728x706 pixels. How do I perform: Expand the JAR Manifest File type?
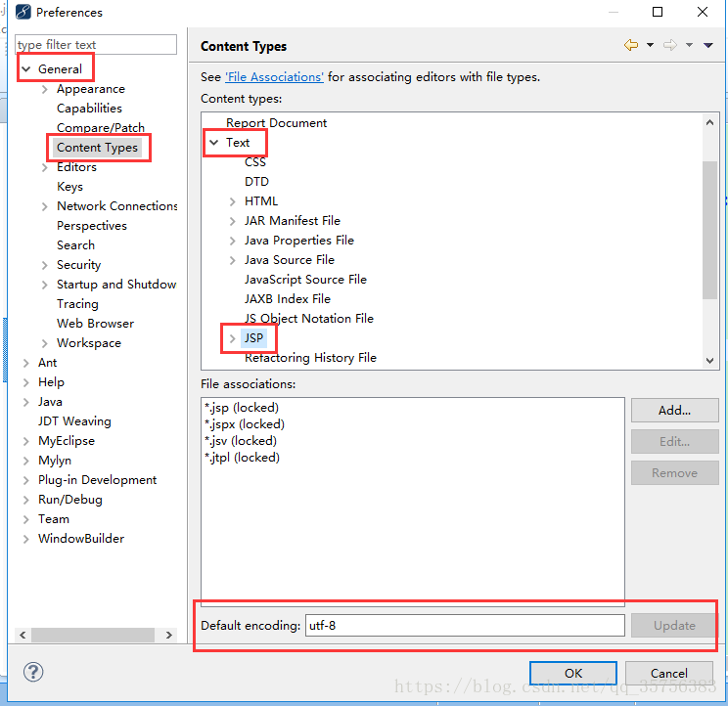point(233,221)
